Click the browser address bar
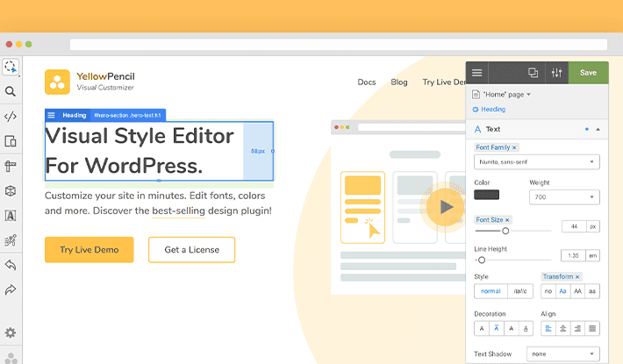 [x=339, y=44]
